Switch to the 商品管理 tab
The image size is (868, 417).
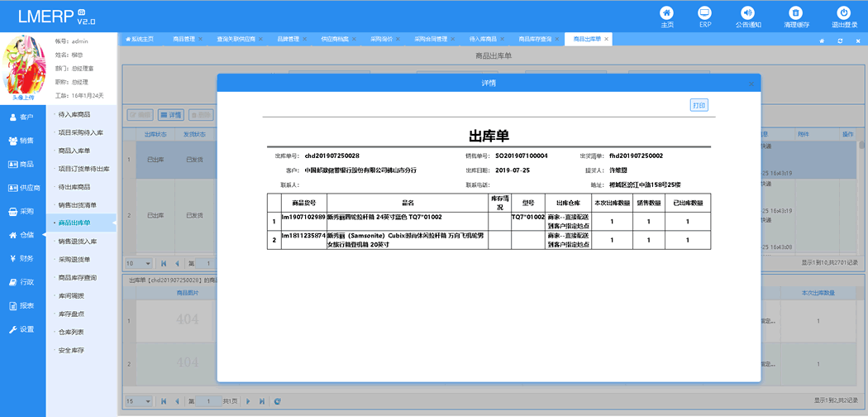tap(184, 39)
